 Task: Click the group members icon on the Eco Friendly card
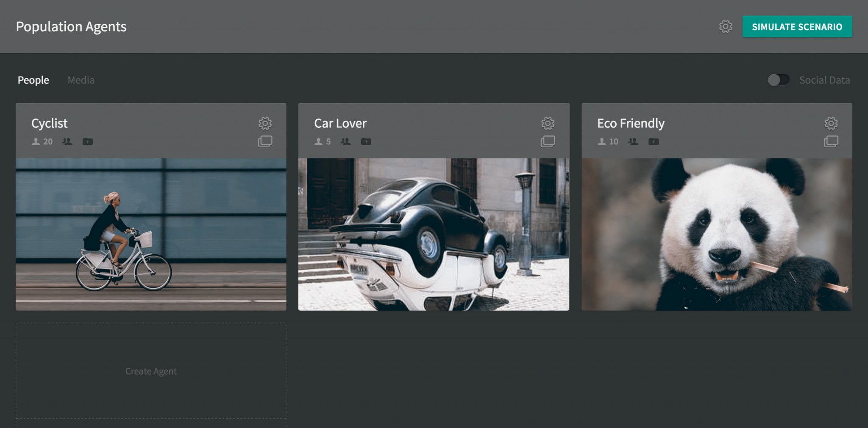(632, 141)
